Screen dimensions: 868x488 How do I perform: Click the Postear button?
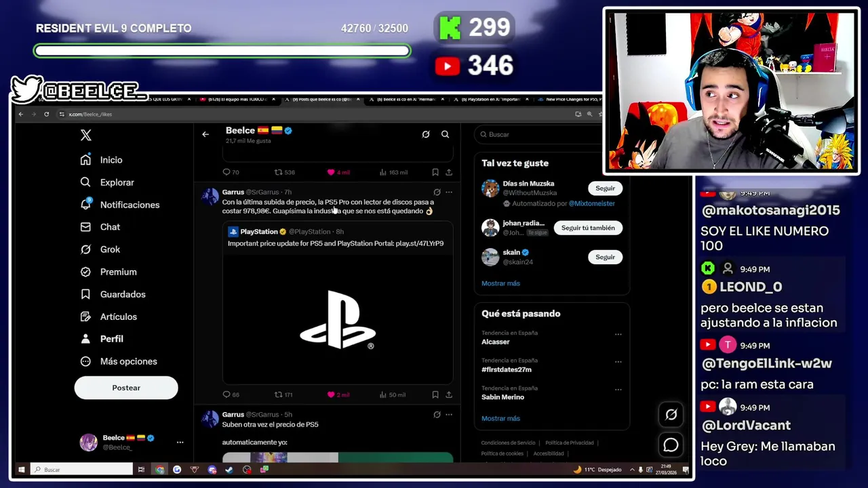pos(126,388)
